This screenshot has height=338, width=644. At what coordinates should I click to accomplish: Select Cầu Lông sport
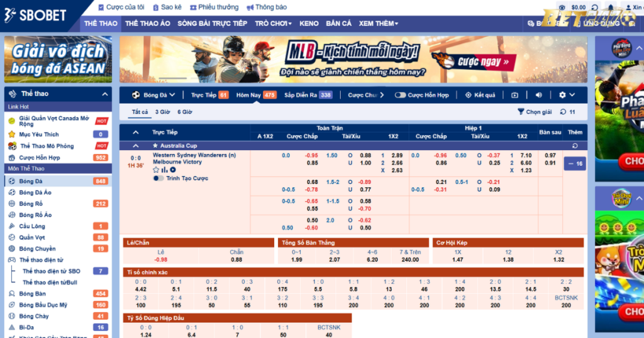[x=58, y=226]
